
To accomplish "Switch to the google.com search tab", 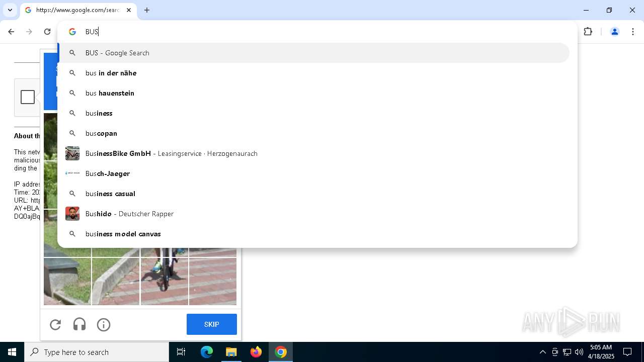I will (x=78, y=10).
